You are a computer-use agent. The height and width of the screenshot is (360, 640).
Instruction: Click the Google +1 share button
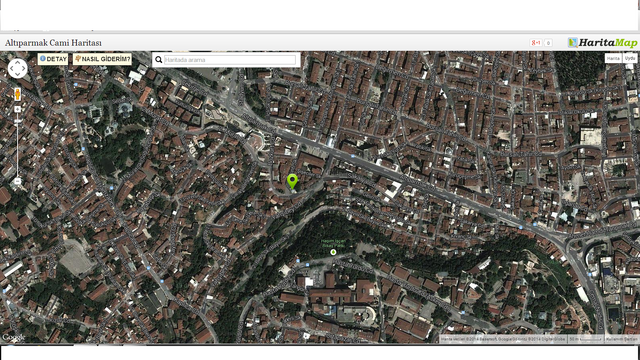click(x=536, y=42)
